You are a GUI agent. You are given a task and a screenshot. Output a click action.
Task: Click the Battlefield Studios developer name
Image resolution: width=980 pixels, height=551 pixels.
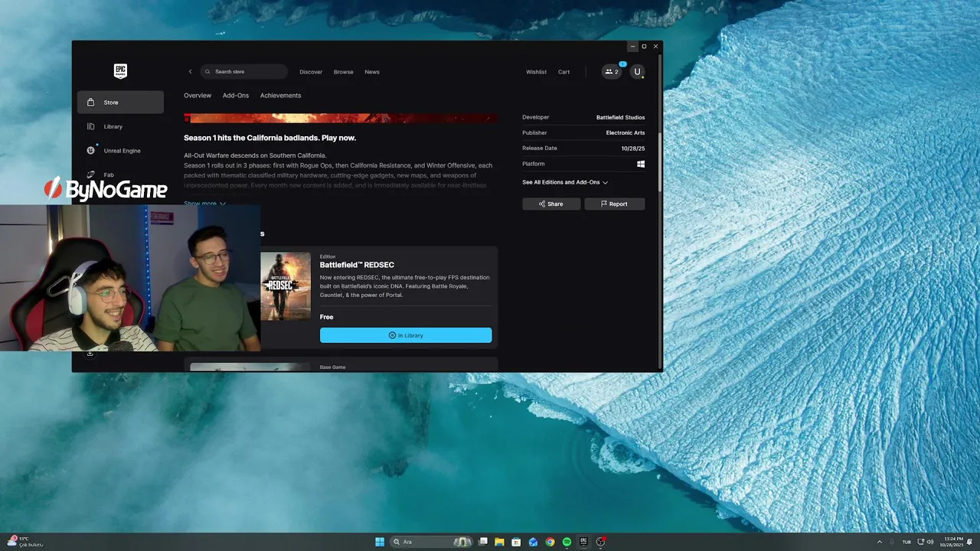pos(620,118)
